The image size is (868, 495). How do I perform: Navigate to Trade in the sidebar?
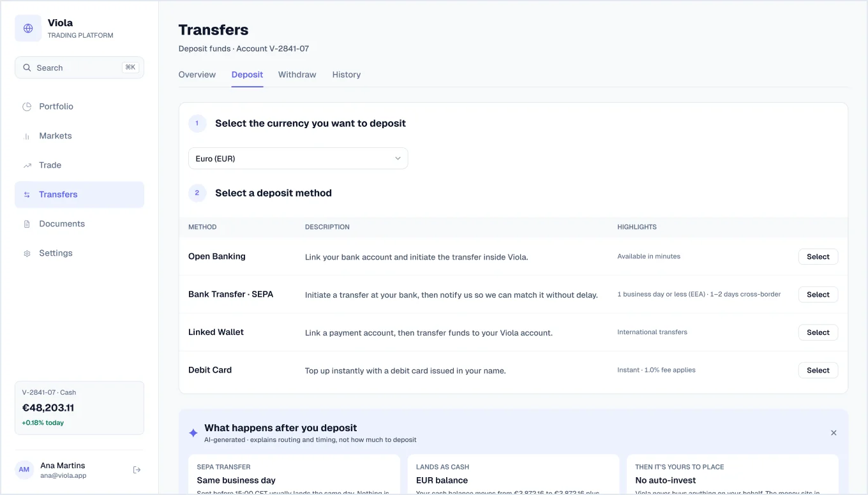(x=79, y=165)
